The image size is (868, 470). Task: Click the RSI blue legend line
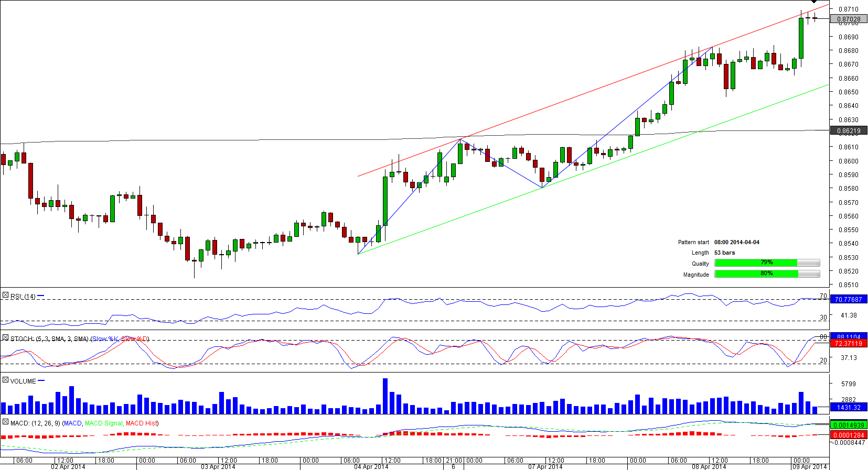pos(41,296)
